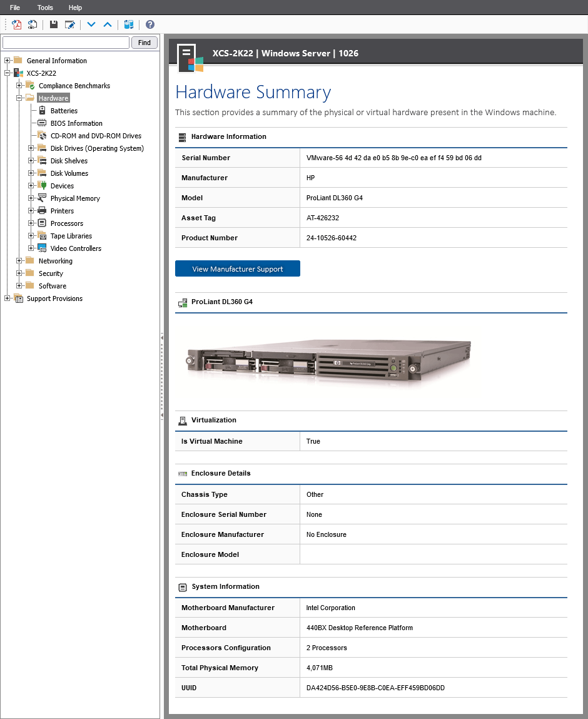Open help via question mark icon

coord(150,25)
